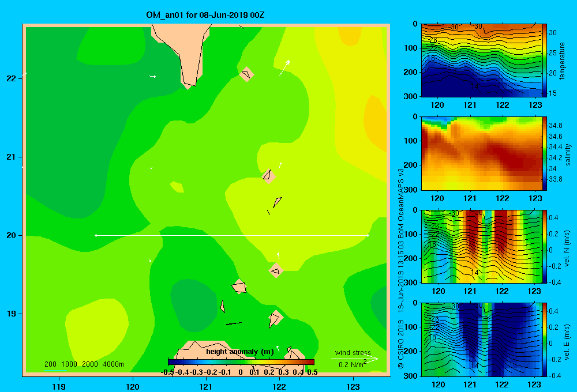Screen dimensions: 577x392
Task: Click the 'vel. E (m/s)' colorbar label
Action: point(567,341)
